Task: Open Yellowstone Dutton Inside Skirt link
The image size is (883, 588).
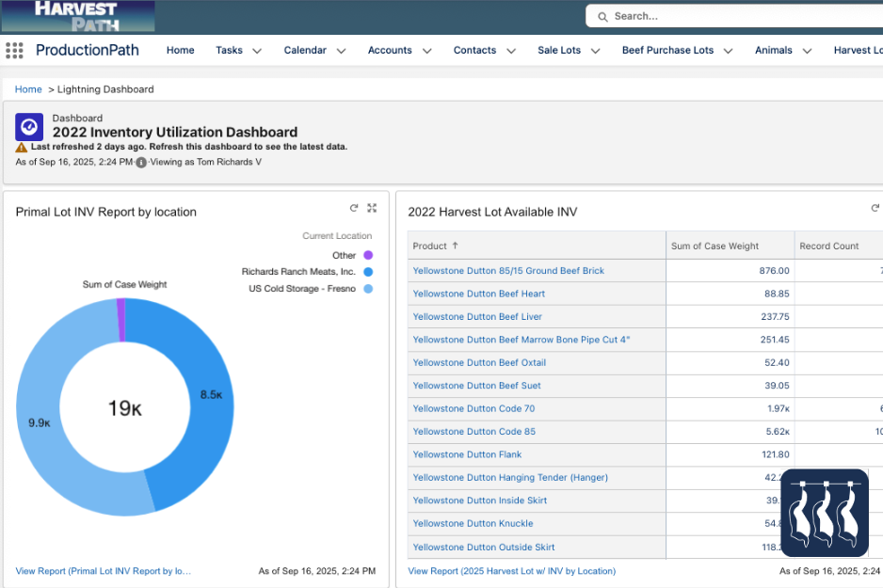Action: [480, 501]
